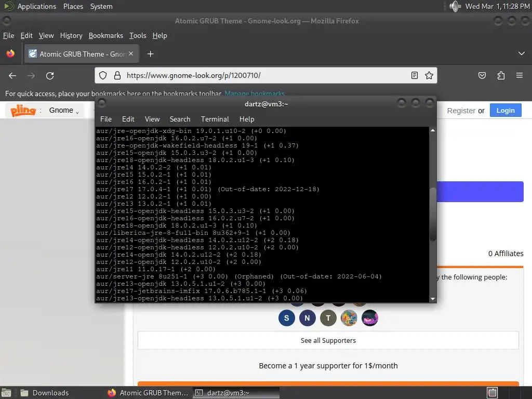The height and width of the screenshot is (399, 532).
Task: Click Manage bookmarks link
Action: (255, 94)
